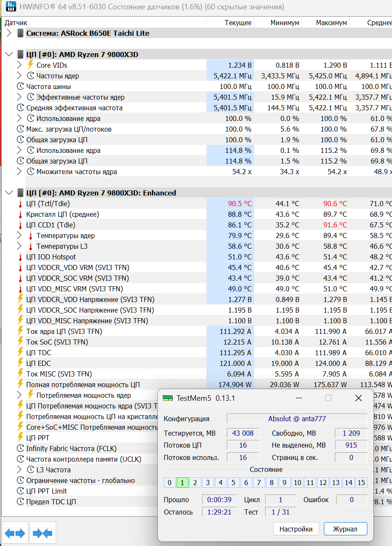Expand the L3 Частота row

pos(19,470)
